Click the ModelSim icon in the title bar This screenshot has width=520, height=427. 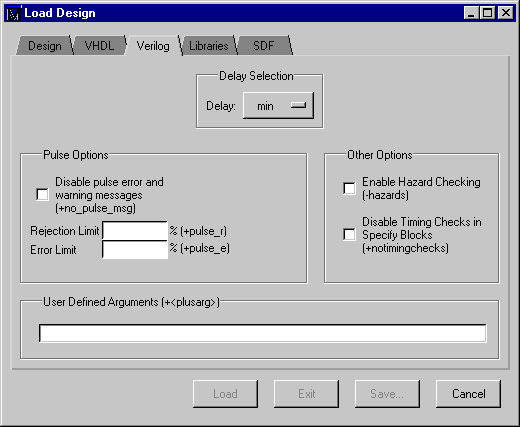(14, 14)
